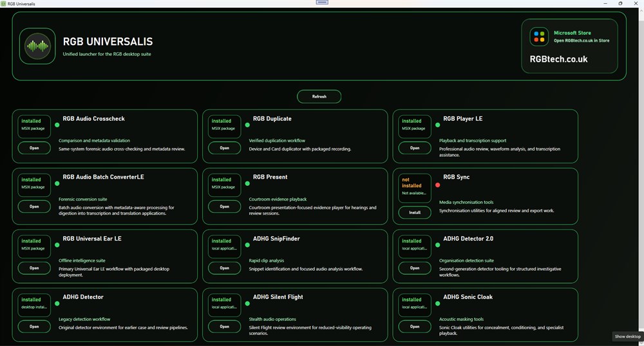Click the RGB Sync title
The height and width of the screenshot is (346, 644).
tap(457, 177)
